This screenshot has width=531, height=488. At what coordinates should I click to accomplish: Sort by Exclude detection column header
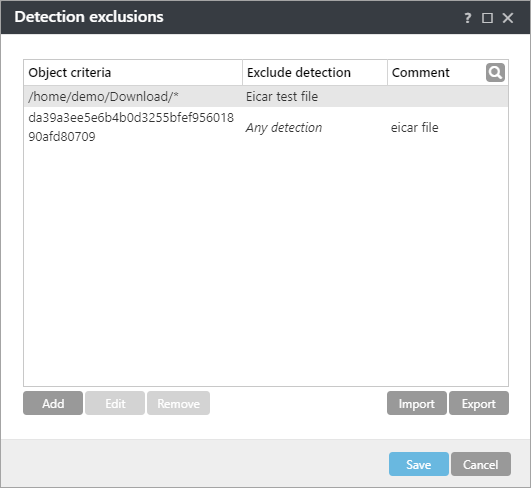(315, 73)
